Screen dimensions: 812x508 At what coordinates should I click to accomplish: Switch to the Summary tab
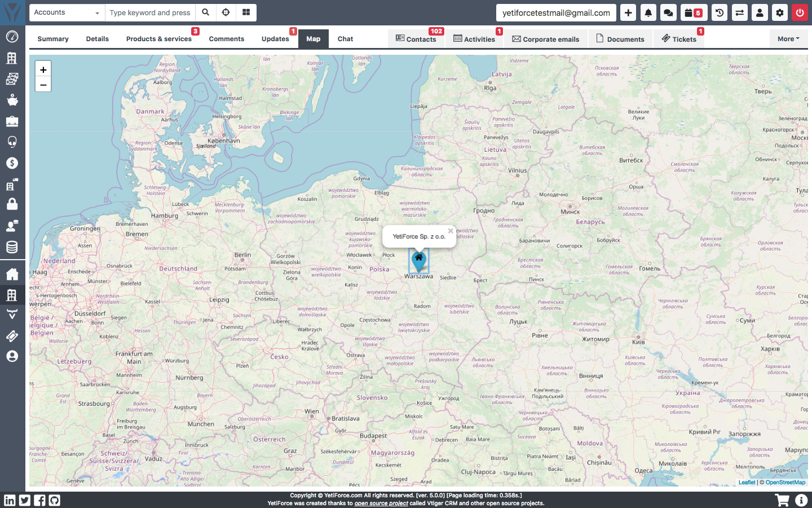[x=53, y=39]
